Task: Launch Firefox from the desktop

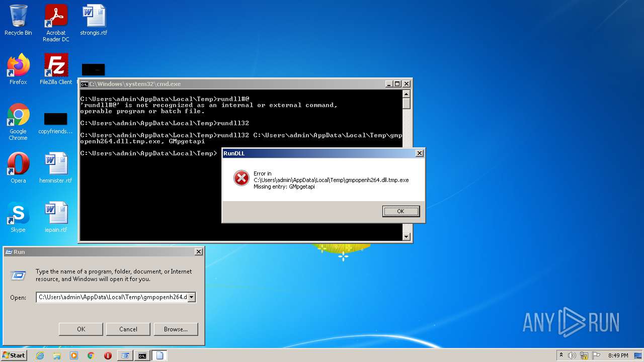Action: [18, 69]
